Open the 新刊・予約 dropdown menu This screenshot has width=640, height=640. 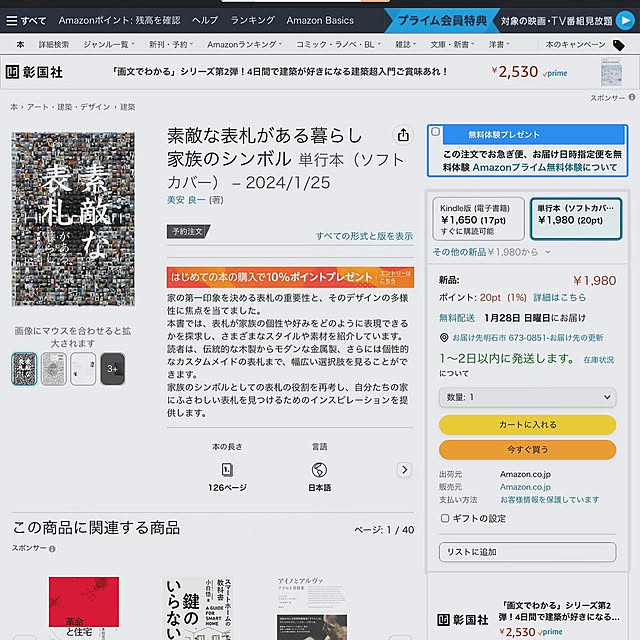coord(171,44)
